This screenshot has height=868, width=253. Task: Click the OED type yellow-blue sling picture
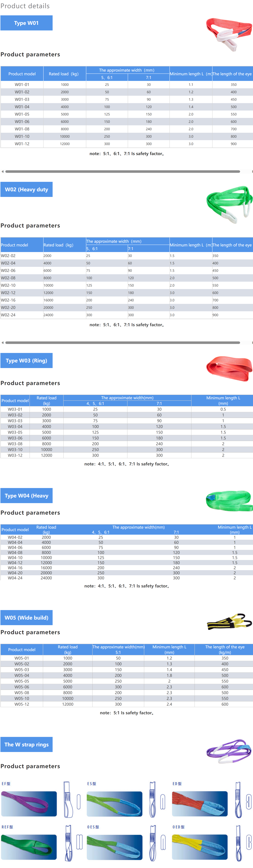click(200, 847)
